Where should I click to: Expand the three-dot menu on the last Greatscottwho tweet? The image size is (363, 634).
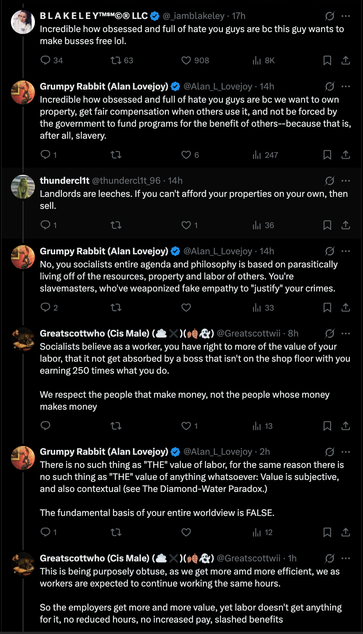point(346,558)
